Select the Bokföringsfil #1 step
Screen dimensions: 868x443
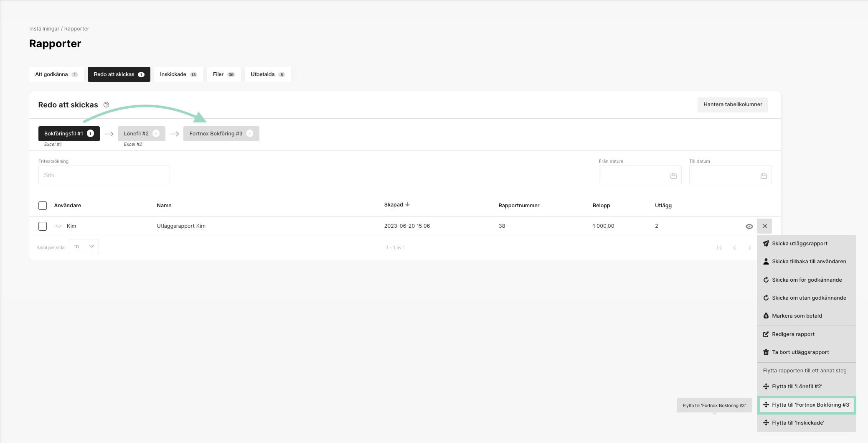tap(69, 134)
